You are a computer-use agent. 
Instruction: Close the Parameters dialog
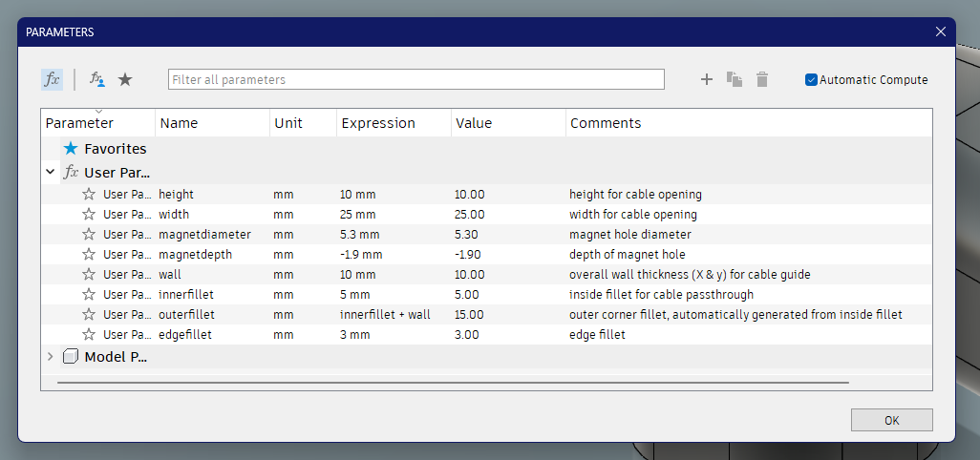click(940, 31)
